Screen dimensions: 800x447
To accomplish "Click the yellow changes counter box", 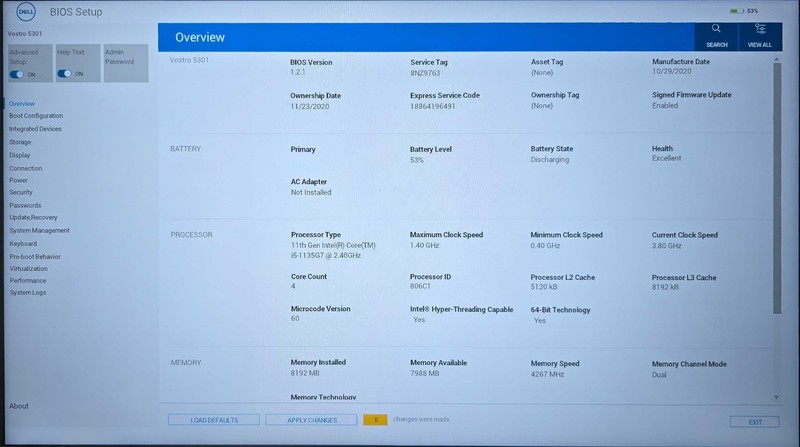I will pyautogui.click(x=376, y=420).
